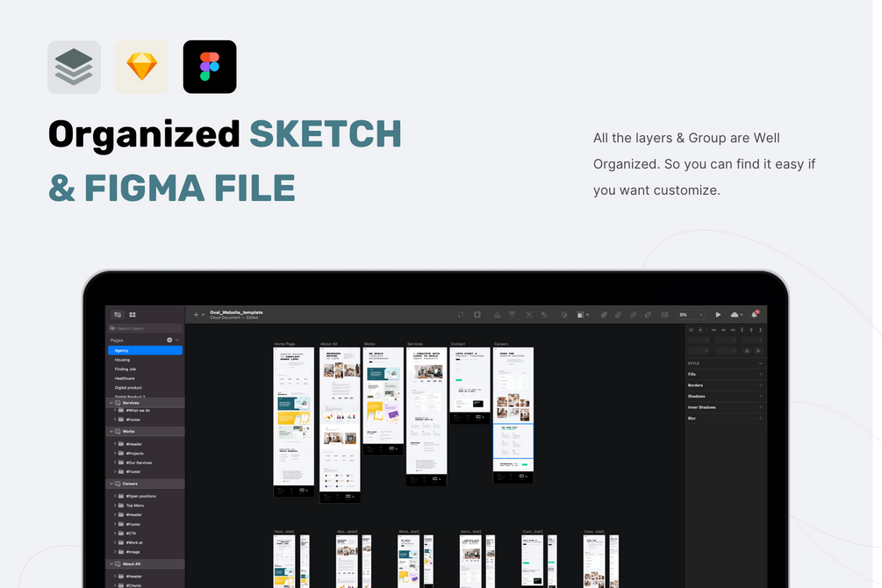Switch to the components grid view icon

pyautogui.click(x=133, y=314)
